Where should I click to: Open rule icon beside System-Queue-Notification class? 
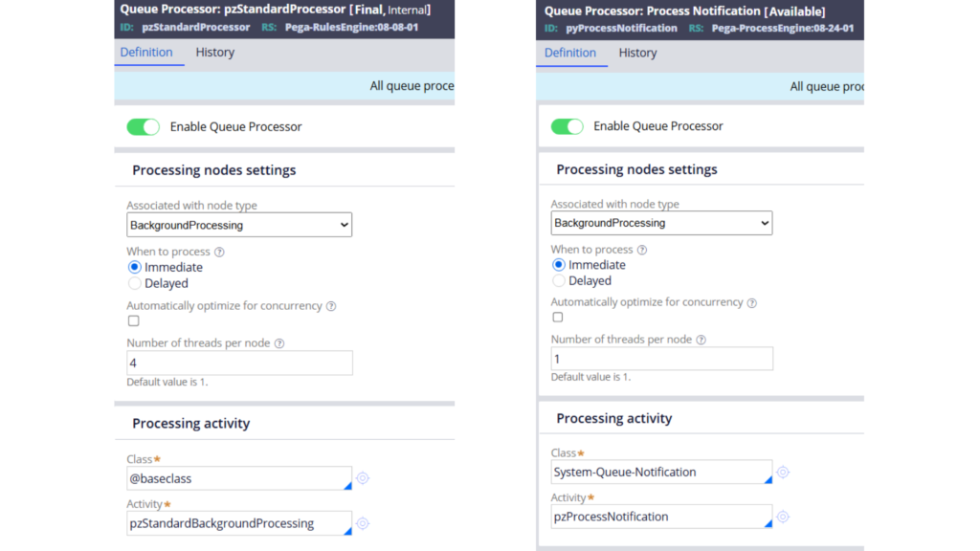pyautogui.click(x=783, y=472)
